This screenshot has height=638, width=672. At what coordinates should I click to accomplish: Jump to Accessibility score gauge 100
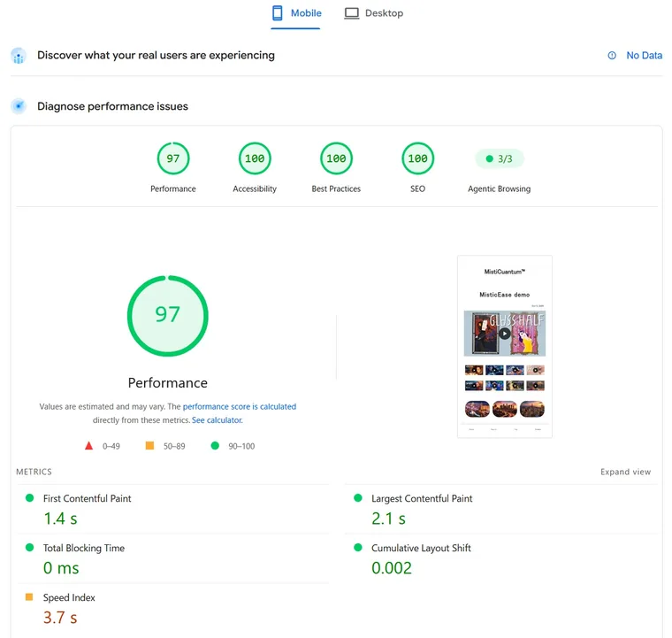[255, 158]
